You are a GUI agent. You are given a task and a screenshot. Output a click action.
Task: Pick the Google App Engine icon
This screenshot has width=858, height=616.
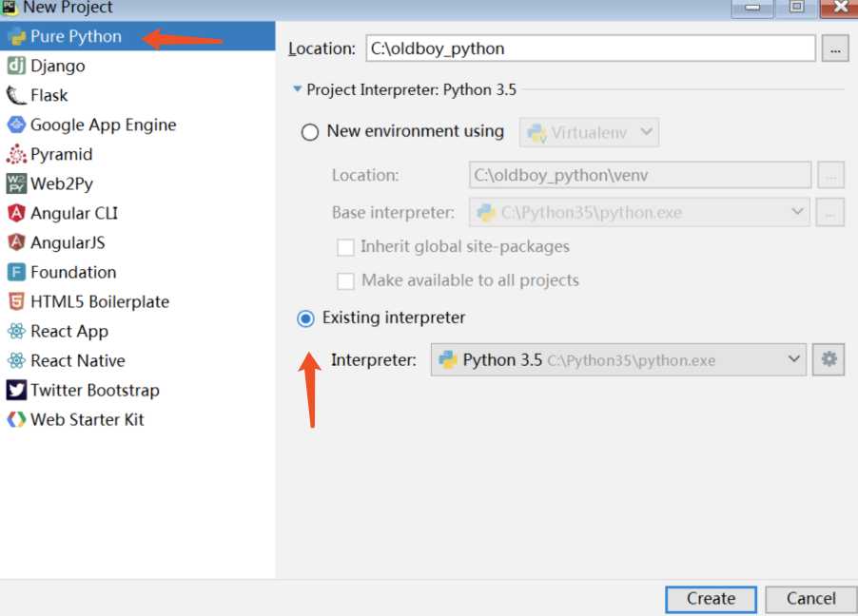[16, 125]
